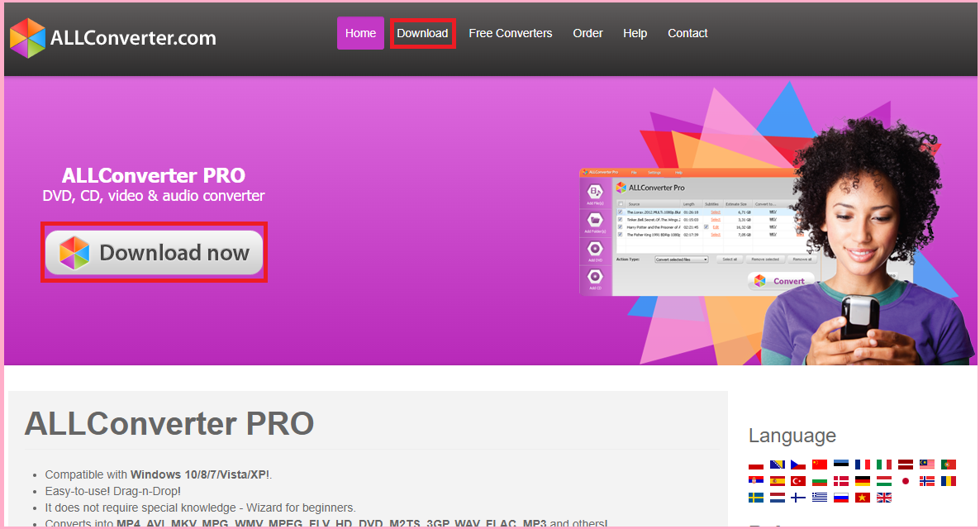Click the 'Easy-to-use! Drag-n-Drop!' bullet
The height and width of the screenshot is (529, 980).
113,492
